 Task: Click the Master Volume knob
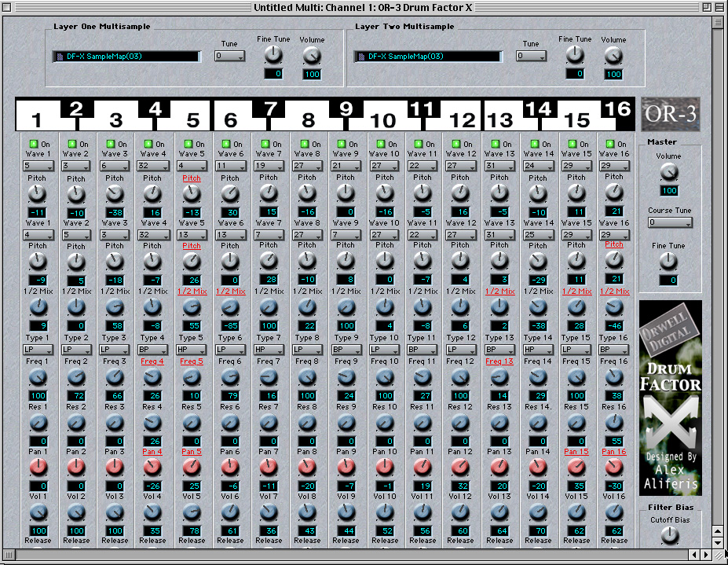tap(669, 172)
